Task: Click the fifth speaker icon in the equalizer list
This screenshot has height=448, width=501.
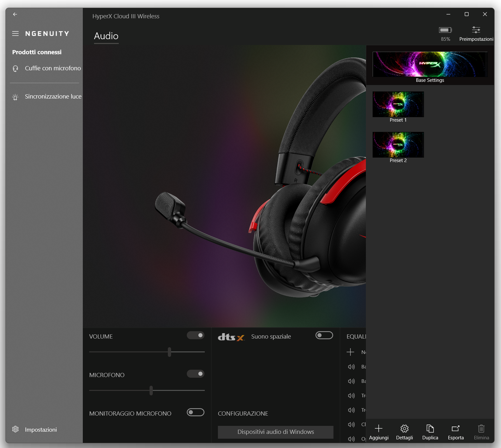Action: click(x=351, y=425)
